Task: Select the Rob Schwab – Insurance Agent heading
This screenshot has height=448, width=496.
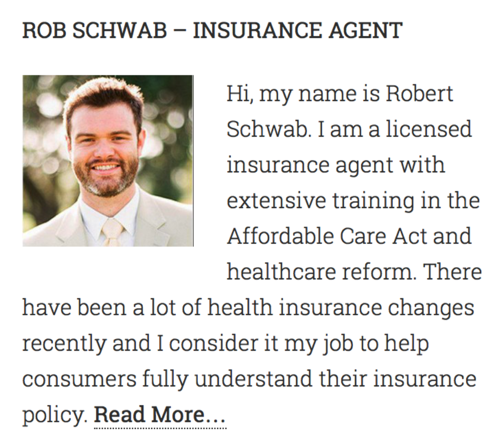Action: click(212, 30)
